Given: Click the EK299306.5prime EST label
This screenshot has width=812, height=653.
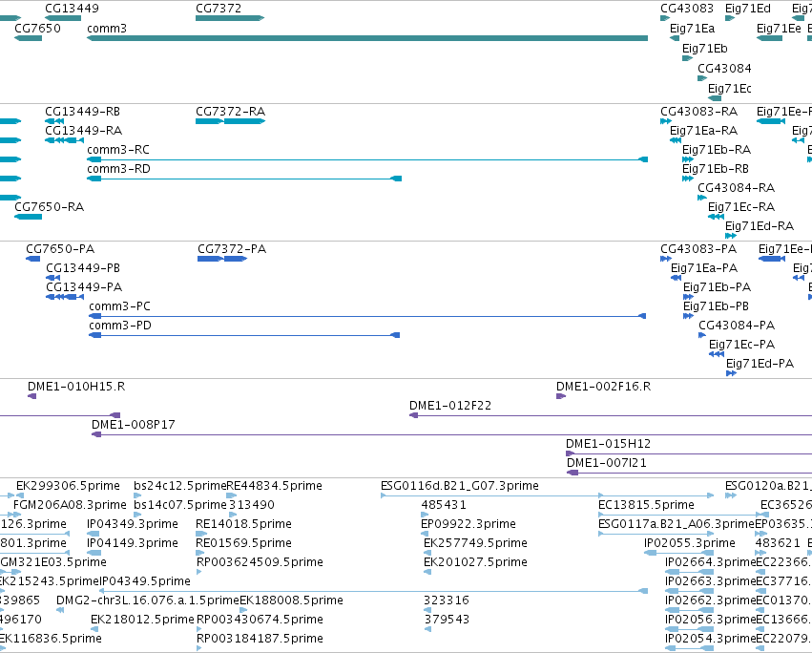Looking at the screenshot, I should click(68, 486).
